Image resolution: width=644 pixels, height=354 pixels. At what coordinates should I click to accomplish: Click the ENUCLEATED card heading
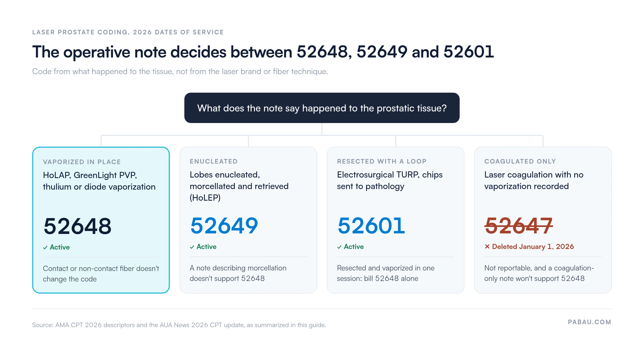click(214, 161)
